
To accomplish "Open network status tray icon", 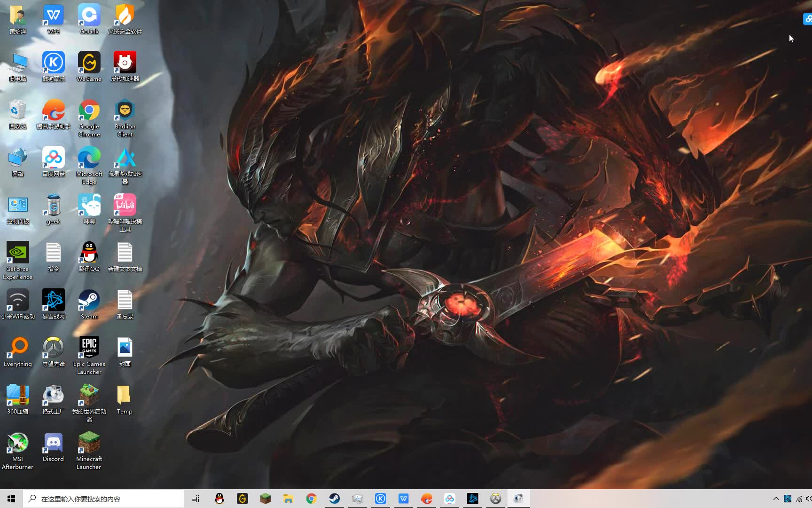I will [799, 499].
